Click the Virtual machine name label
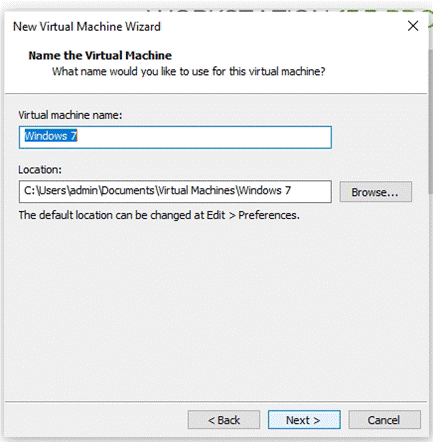The width and height of the screenshot is (433, 442). click(x=70, y=115)
